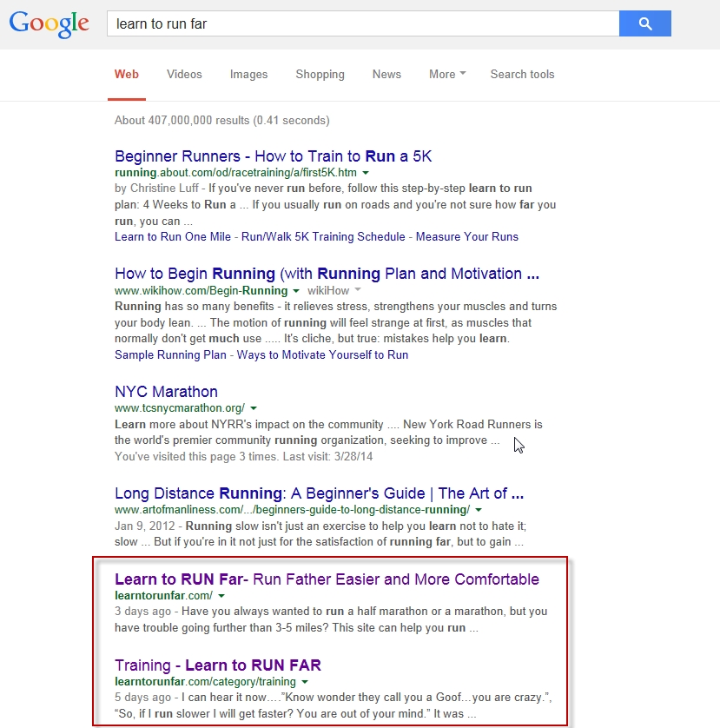This screenshot has width=720, height=728.
Task: Click the 'Jan 9, 2012' date text
Action: (x=144, y=526)
